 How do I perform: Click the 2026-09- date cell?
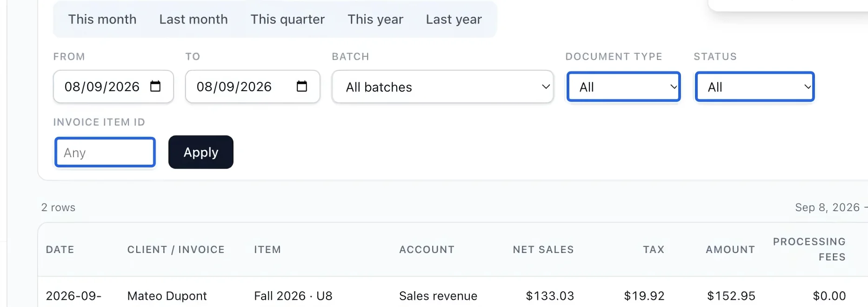pos(73,296)
